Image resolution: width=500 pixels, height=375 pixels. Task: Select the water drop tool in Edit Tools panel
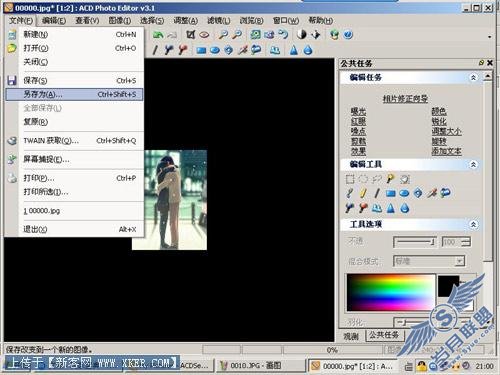click(x=405, y=208)
